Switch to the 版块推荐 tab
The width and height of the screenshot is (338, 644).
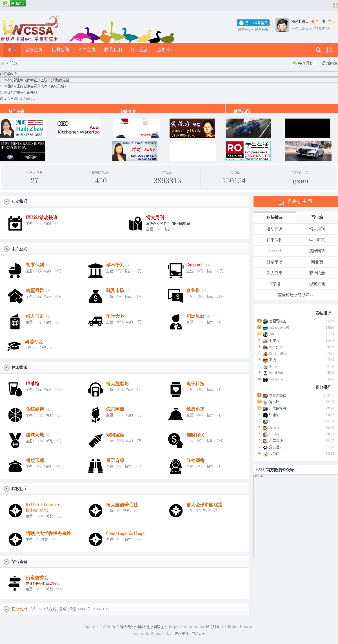(x=275, y=218)
